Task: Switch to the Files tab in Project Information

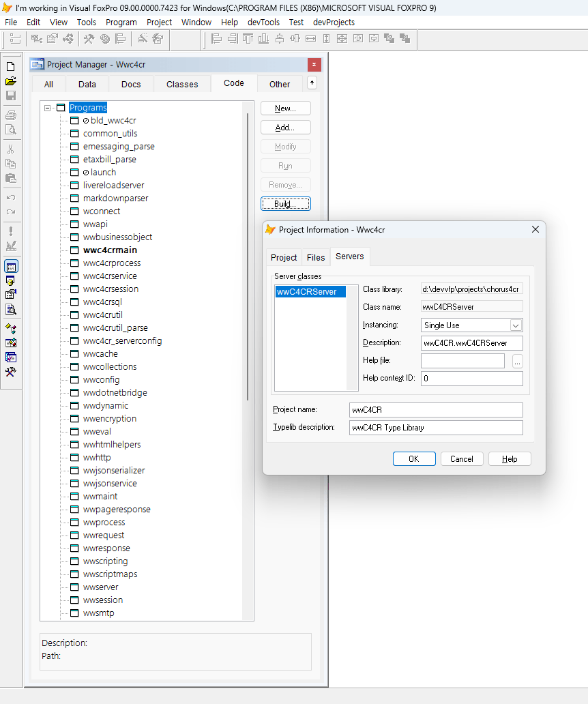Action: (316, 258)
